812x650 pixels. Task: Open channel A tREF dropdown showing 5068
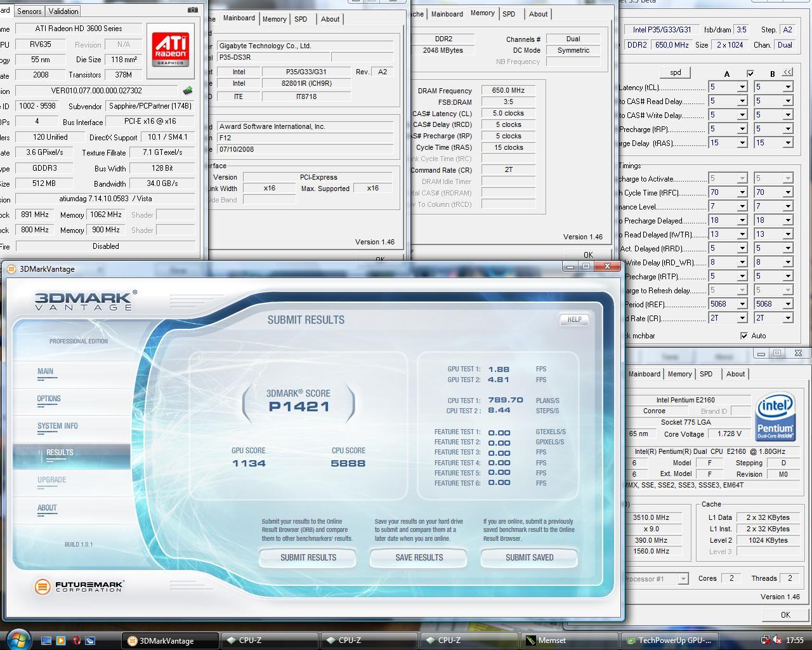(741, 304)
